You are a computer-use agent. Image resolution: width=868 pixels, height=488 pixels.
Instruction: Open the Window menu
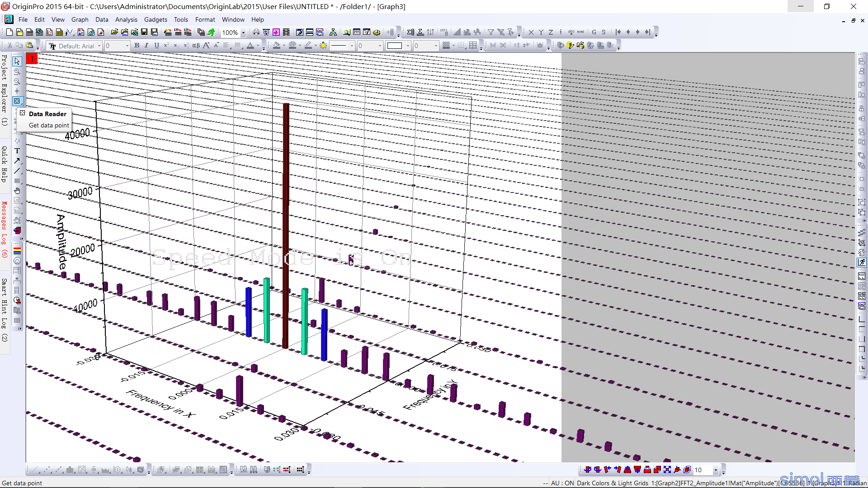click(x=233, y=19)
